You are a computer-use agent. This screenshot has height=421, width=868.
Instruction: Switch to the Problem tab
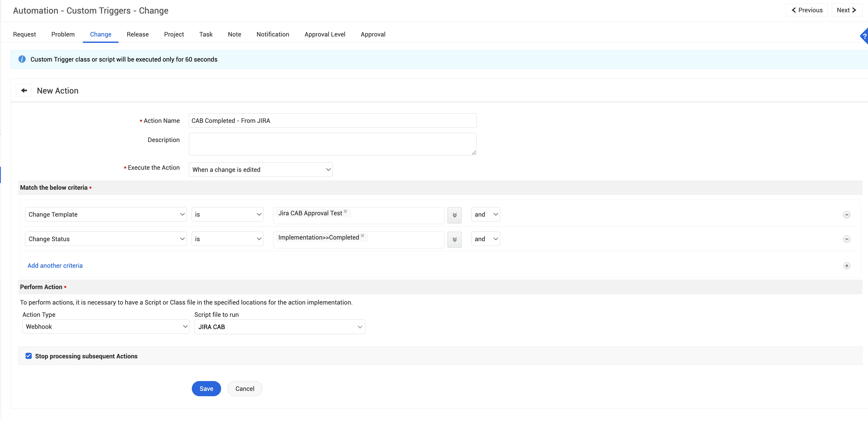coord(63,34)
